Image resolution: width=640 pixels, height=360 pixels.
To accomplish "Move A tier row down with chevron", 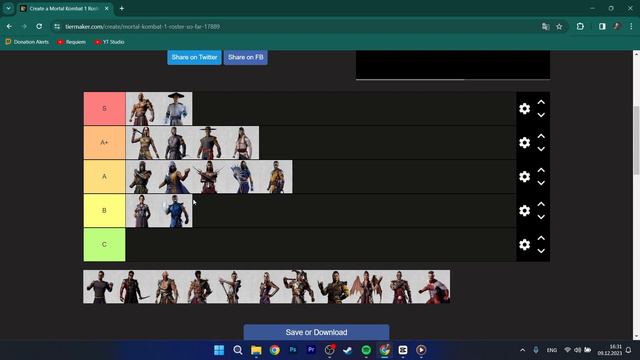I will [541, 183].
